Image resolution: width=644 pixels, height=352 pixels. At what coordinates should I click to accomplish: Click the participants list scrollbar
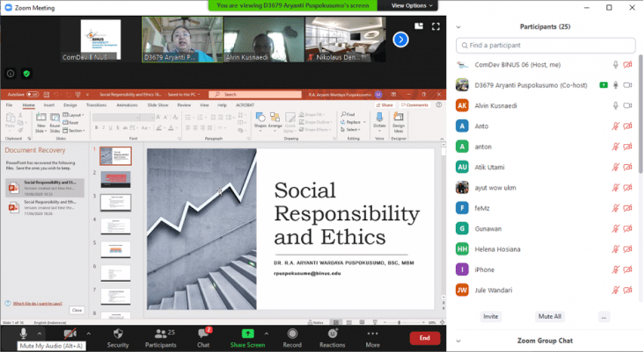[x=641, y=113]
